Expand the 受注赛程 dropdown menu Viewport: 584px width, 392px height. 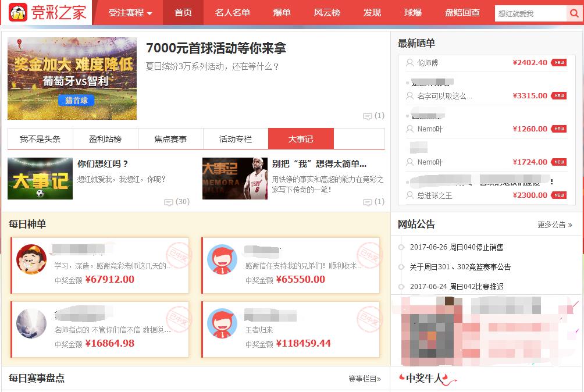(128, 13)
